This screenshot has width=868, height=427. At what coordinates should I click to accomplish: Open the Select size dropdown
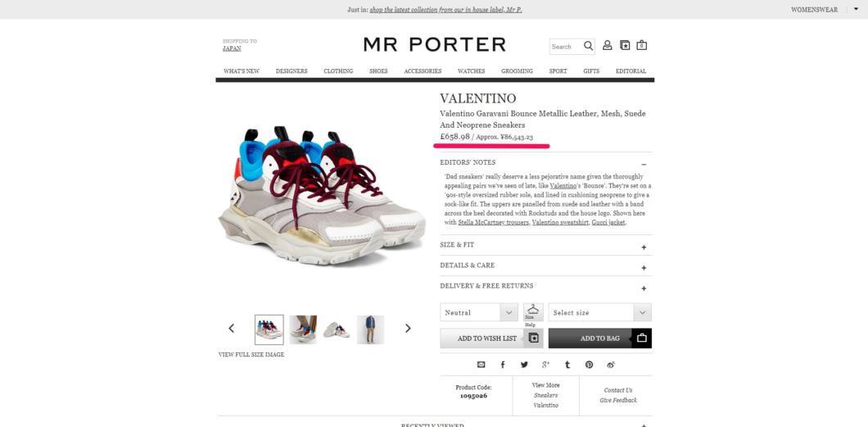(x=600, y=312)
